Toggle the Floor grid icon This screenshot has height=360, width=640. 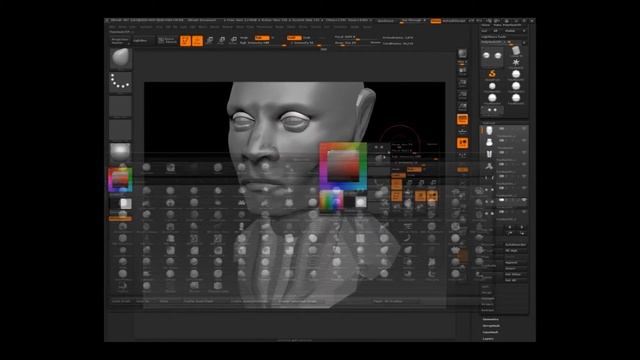tap(462, 131)
